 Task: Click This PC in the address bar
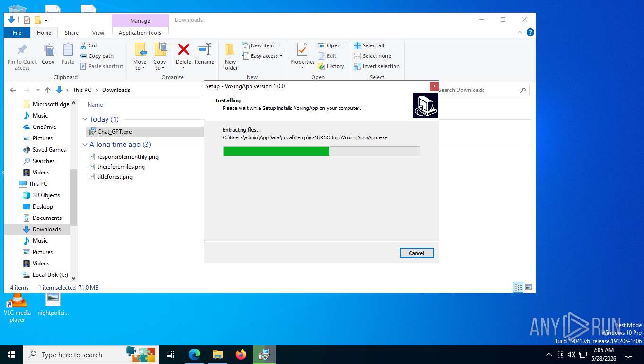tap(81, 90)
